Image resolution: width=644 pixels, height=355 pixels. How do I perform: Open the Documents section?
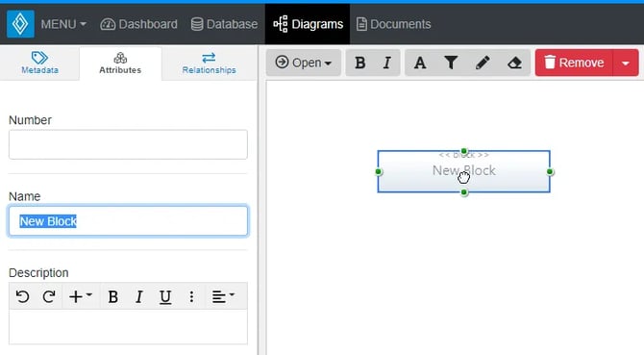click(393, 24)
